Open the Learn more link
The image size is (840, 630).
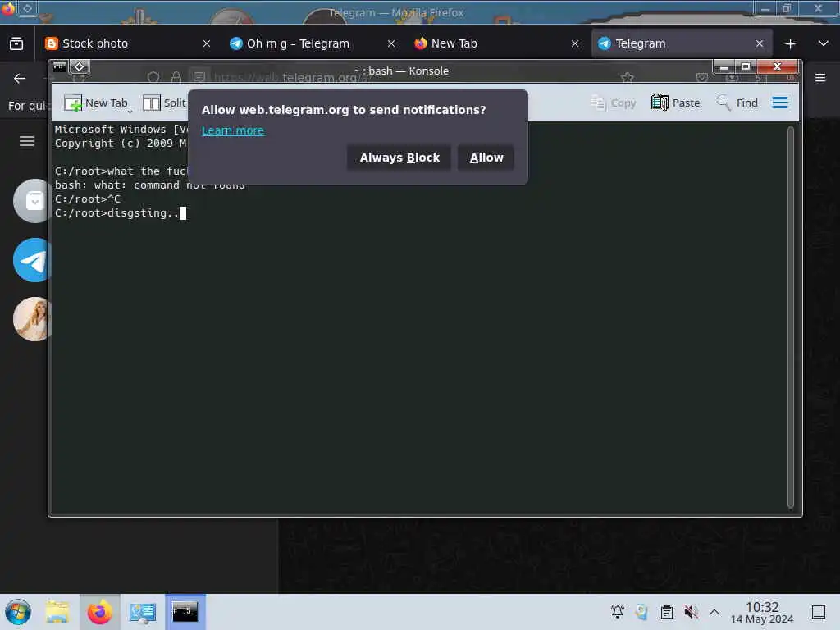coord(232,130)
